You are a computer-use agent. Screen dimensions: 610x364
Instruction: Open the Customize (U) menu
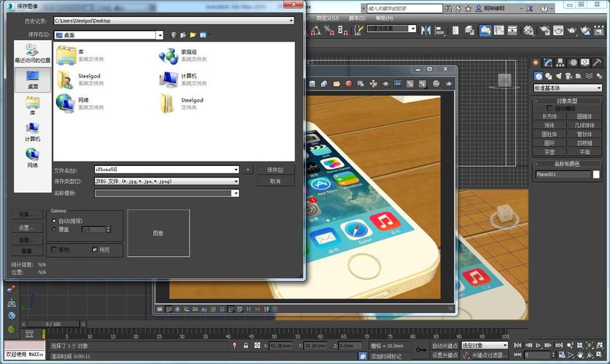327,18
